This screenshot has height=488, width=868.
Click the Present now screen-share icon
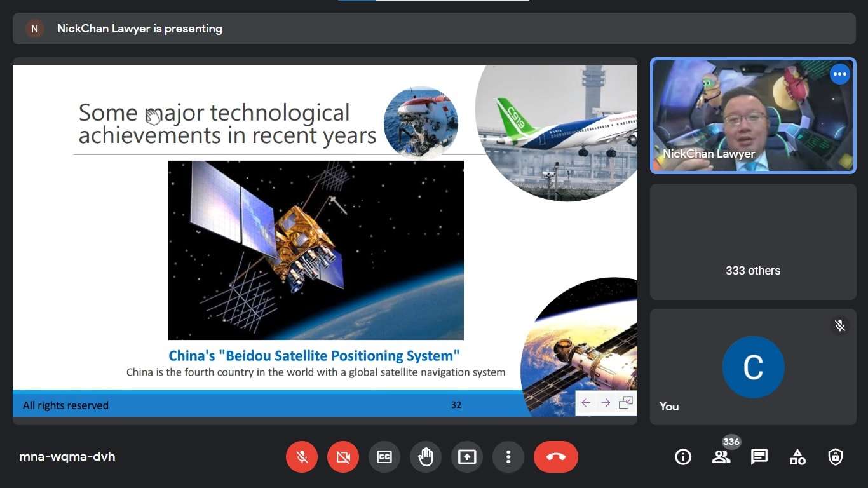pyautogui.click(x=467, y=457)
